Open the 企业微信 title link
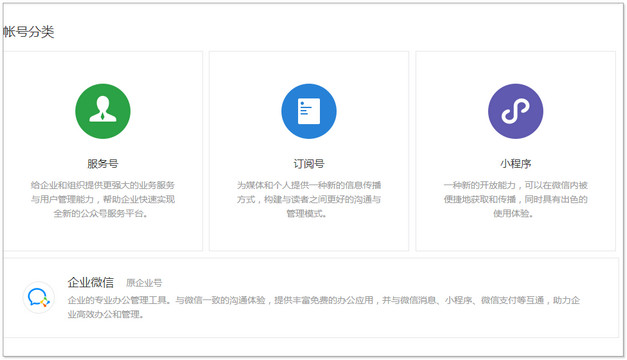627x360 pixels. coord(91,282)
